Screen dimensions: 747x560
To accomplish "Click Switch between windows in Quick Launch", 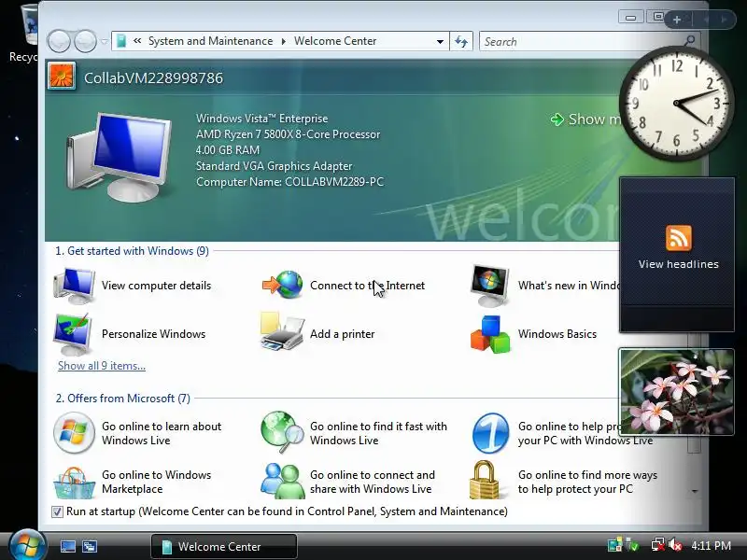I will (x=90, y=546).
